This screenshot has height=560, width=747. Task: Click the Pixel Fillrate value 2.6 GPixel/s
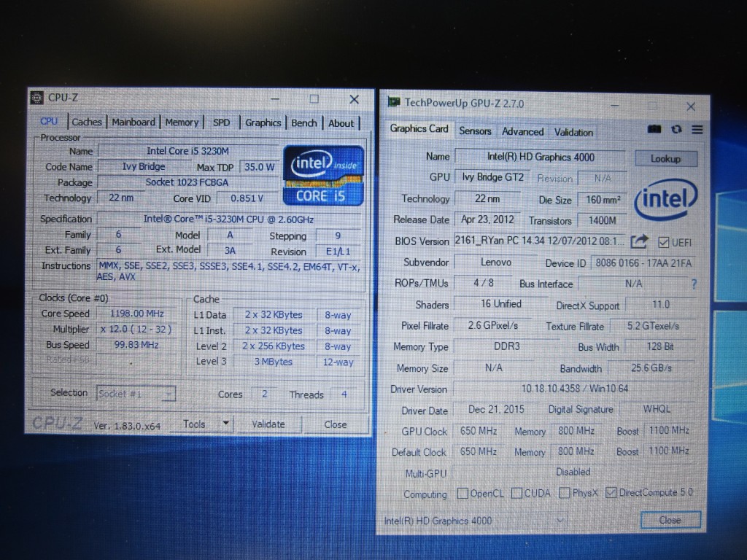coord(493,325)
